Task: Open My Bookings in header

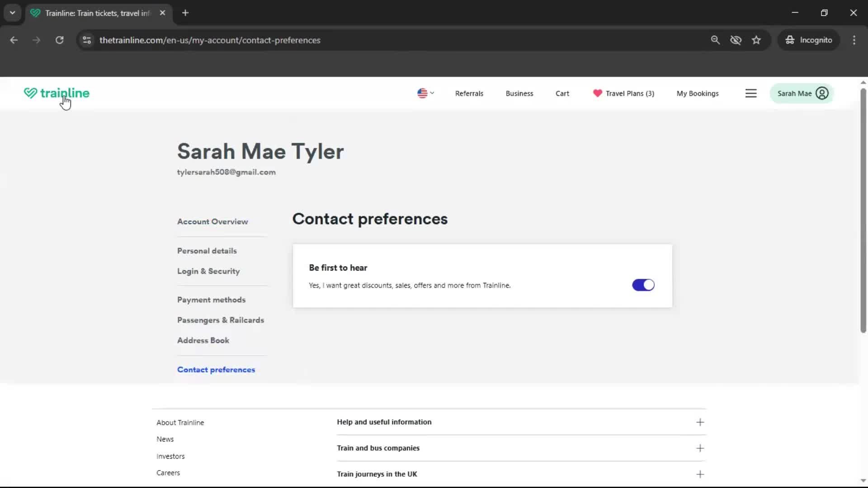Action: (697, 94)
